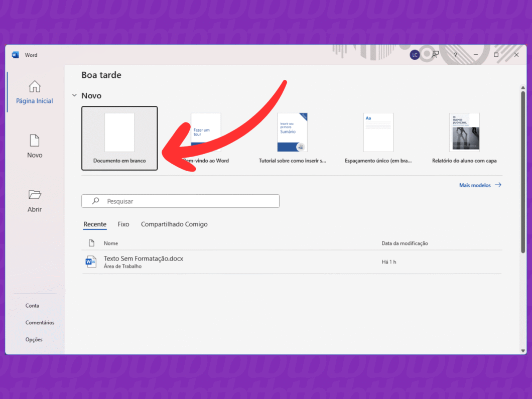The width and height of the screenshot is (532, 399).
Task: Follow the Mais modelos link
Action: pyautogui.click(x=480, y=185)
